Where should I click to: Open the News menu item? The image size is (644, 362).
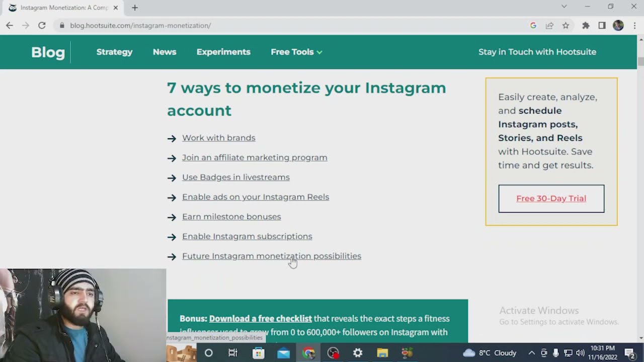pyautogui.click(x=165, y=52)
